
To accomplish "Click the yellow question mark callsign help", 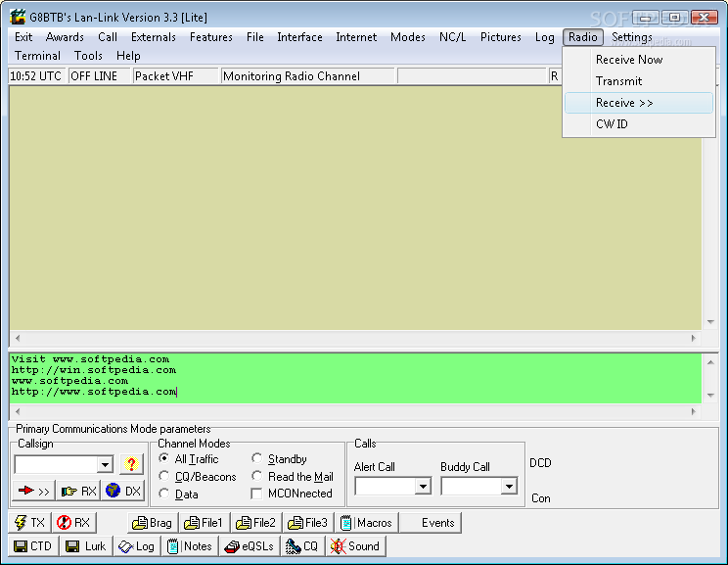I will [131, 464].
